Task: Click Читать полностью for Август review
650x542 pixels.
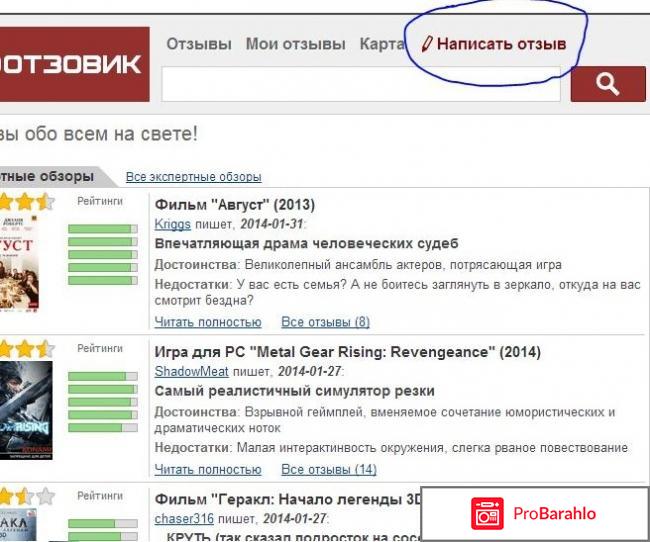Action: click(208, 322)
